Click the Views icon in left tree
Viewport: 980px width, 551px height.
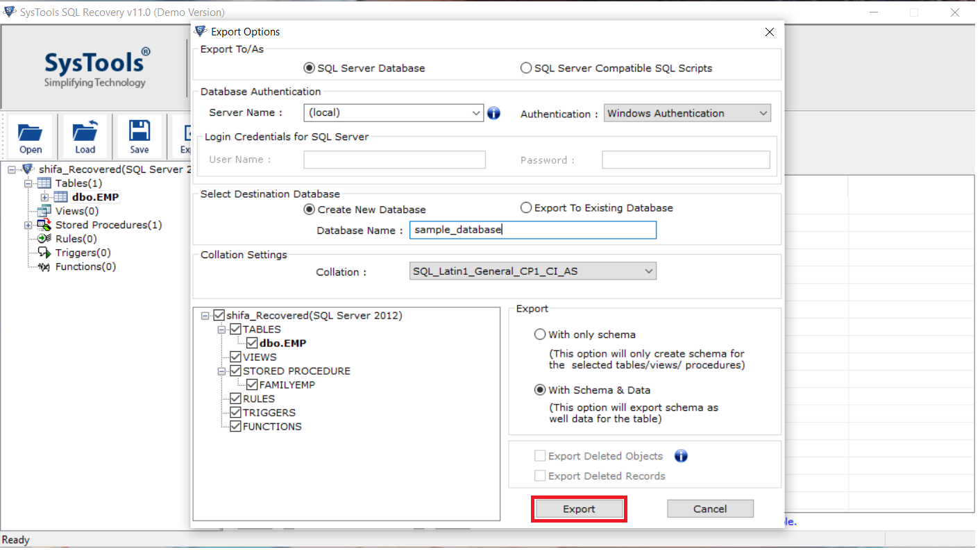pos(44,211)
